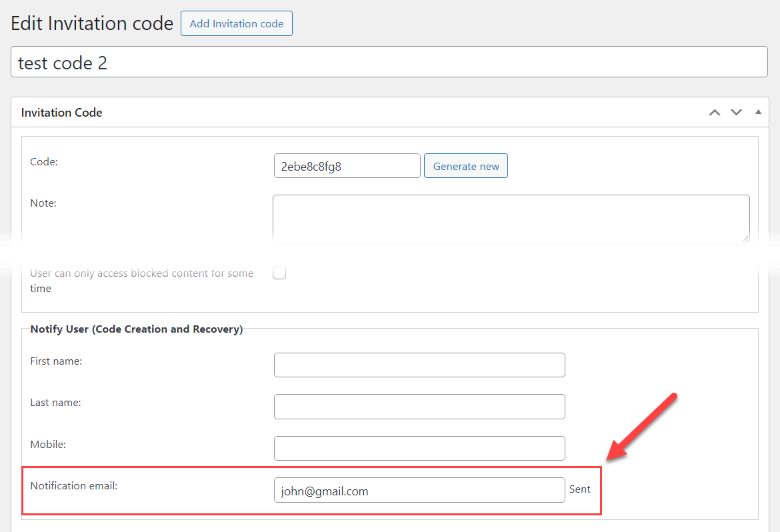
Task: Click the Code field containing 2ebe8c8fg8
Action: click(x=347, y=166)
